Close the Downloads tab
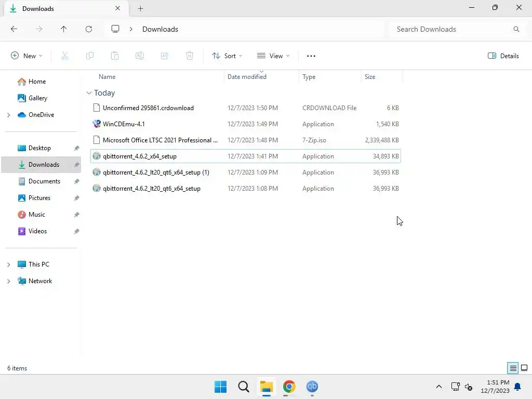This screenshot has height=399, width=532. 118,8
